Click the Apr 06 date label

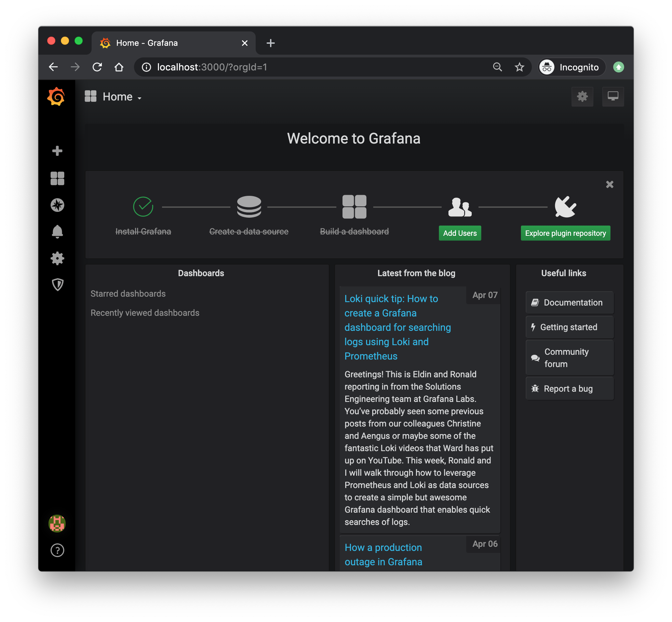point(485,544)
